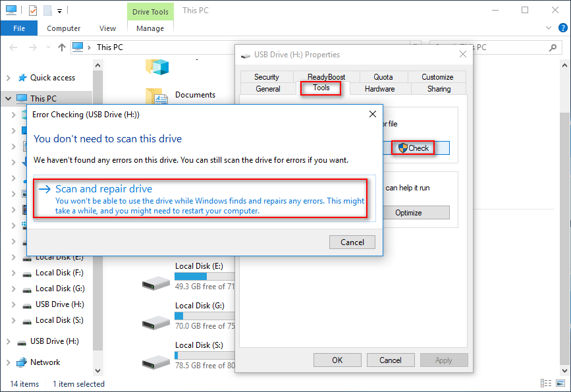The image size is (571, 392).
Task: Click navigation pane scroll-up arrow
Action: coord(97,66)
